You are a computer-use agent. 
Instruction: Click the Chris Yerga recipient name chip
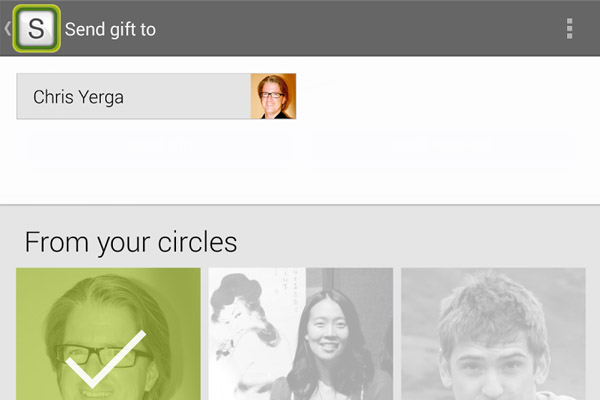(156, 96)
